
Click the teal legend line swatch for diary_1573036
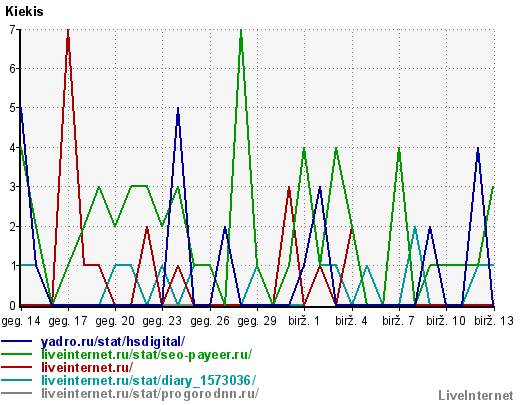[17, 380]
